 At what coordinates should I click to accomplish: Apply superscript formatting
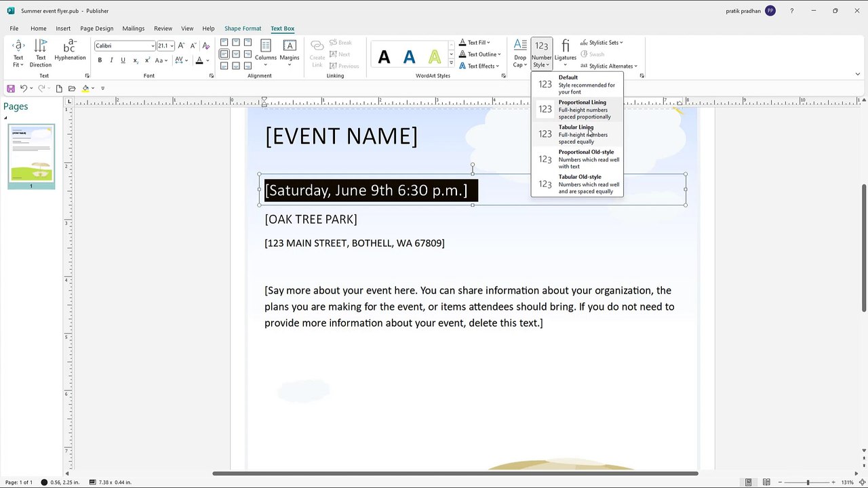point(147,60)
